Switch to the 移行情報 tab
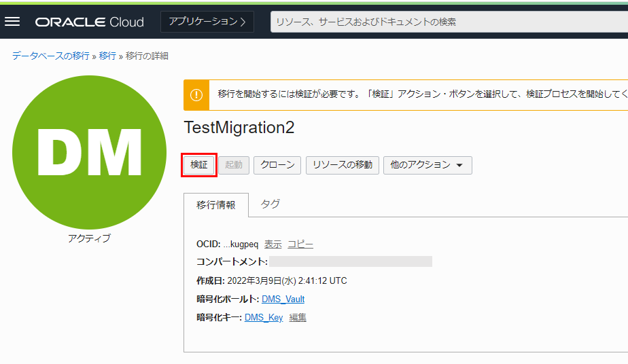The width and height of the screenshot is (628, 364). [x=216, y=205]
